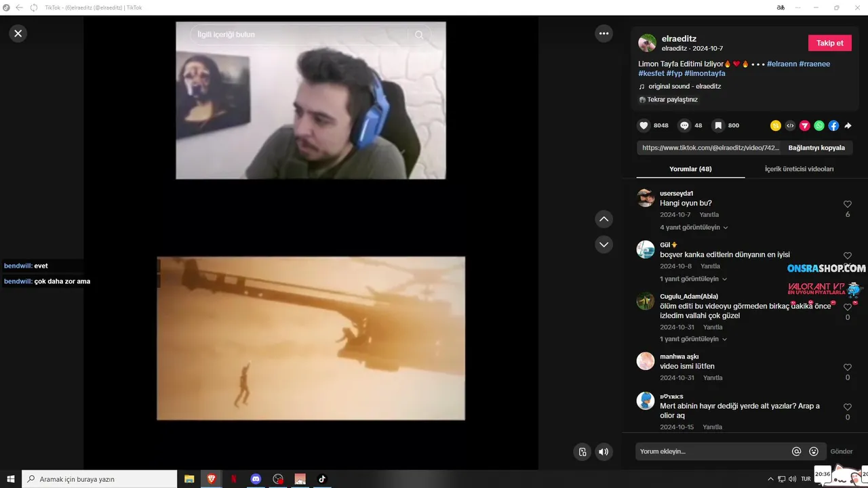Open the elraeditz profile avatar
This screenshot has height=488, width=868.
[647, 43]
